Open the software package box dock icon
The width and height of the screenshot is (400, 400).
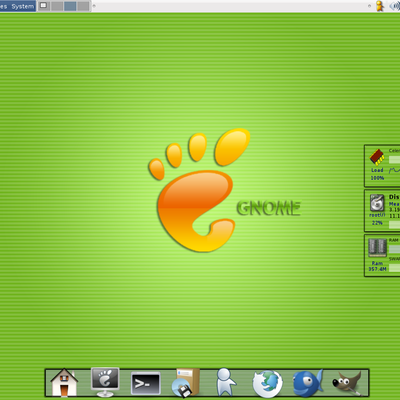[x=186, y=383]
